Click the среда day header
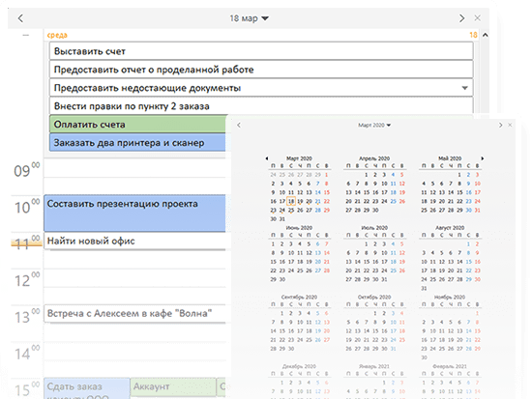Viewport: 532px width, 399px height. pos(57,35)
